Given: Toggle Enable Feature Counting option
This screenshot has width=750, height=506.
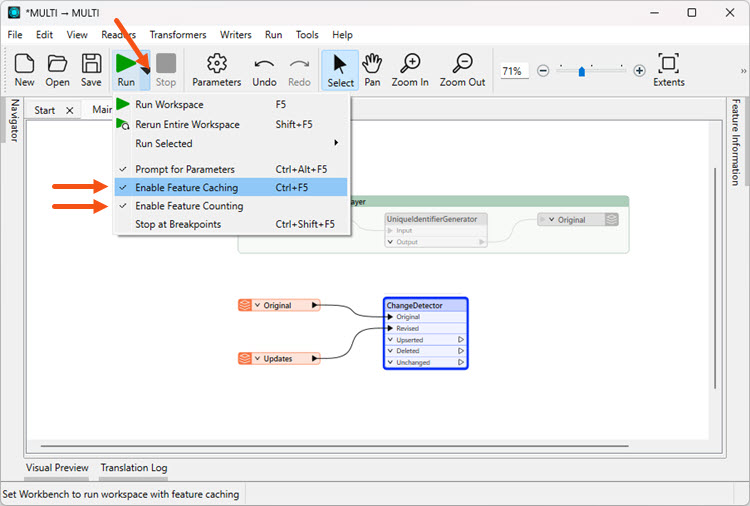Looking at the screenshot, I should [231, 206].
